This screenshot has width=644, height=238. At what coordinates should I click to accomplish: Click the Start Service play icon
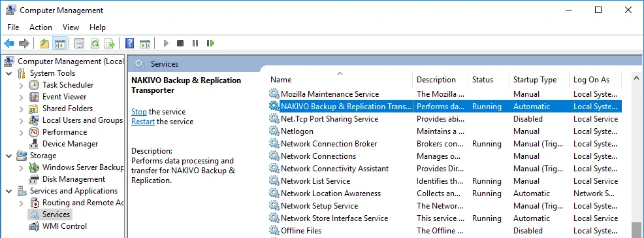pos(166,43)
